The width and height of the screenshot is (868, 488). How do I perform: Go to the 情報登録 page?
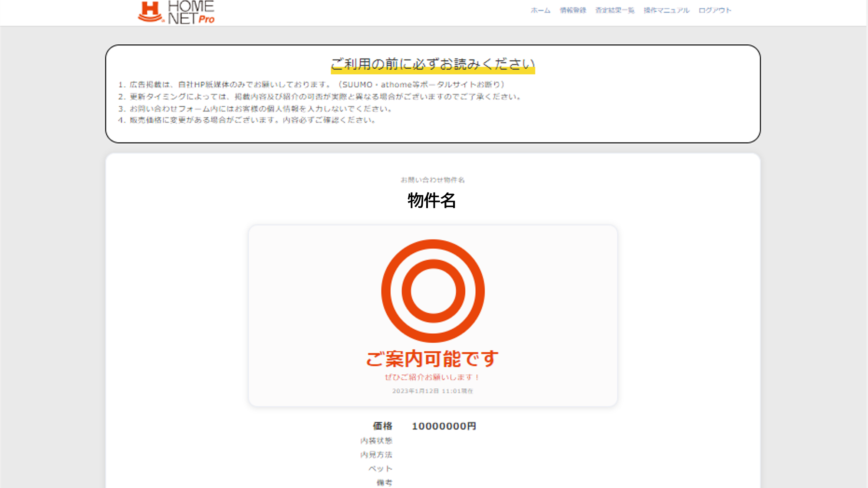572,10
